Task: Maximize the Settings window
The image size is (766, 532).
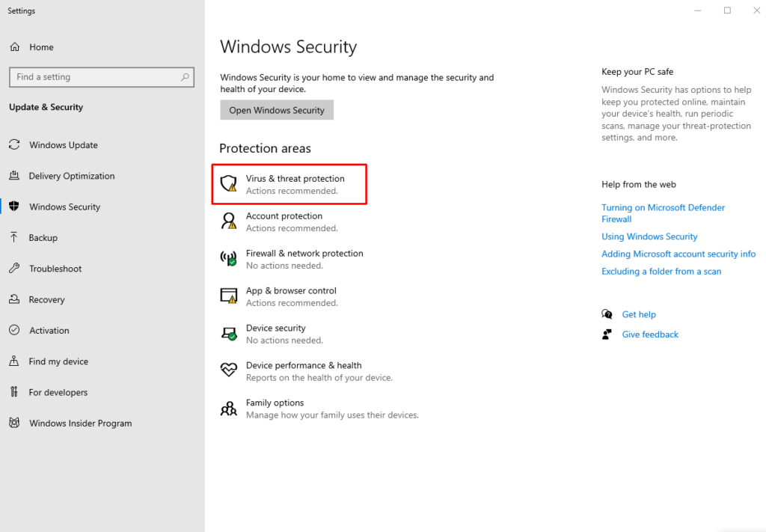Action: point(727,10)
